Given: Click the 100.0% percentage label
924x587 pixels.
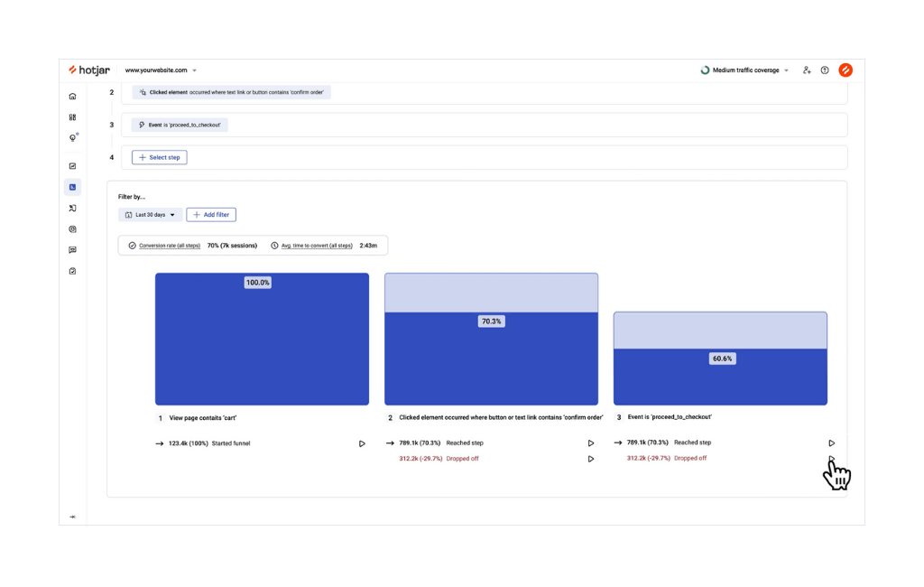Looking at the screenshot, I should [258, 283].
